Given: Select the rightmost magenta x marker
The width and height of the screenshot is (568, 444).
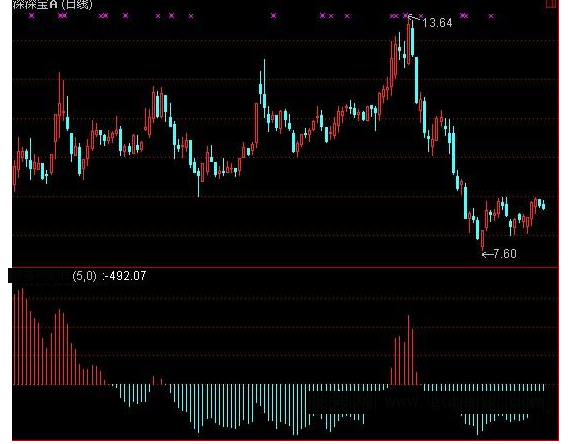Looking at the screenshot, I should [x=491, y=16].
